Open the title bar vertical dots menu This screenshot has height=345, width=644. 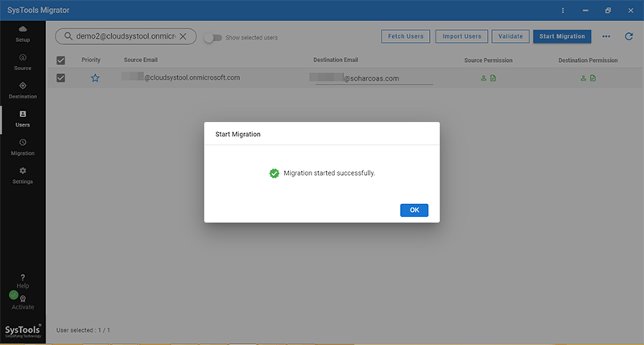[563, 10]
